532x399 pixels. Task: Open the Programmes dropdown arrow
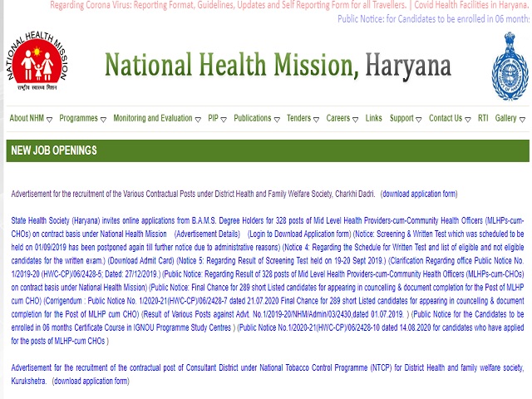point(103,120)
